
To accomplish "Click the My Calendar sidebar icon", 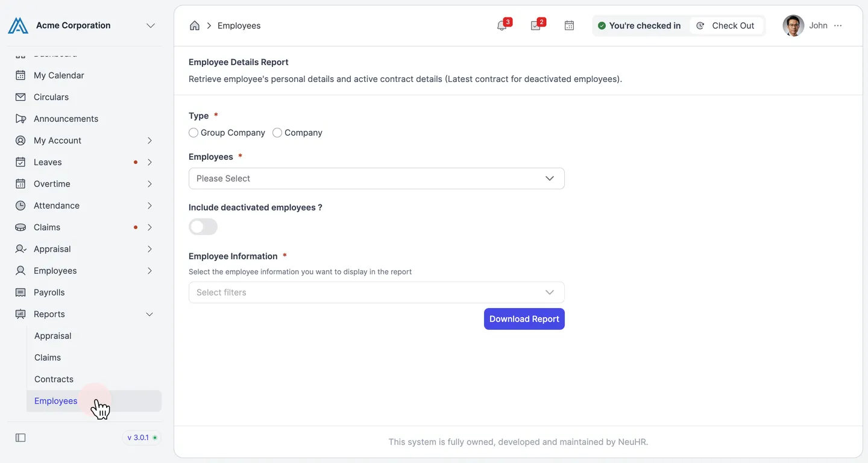I will (x=20, y=75).
